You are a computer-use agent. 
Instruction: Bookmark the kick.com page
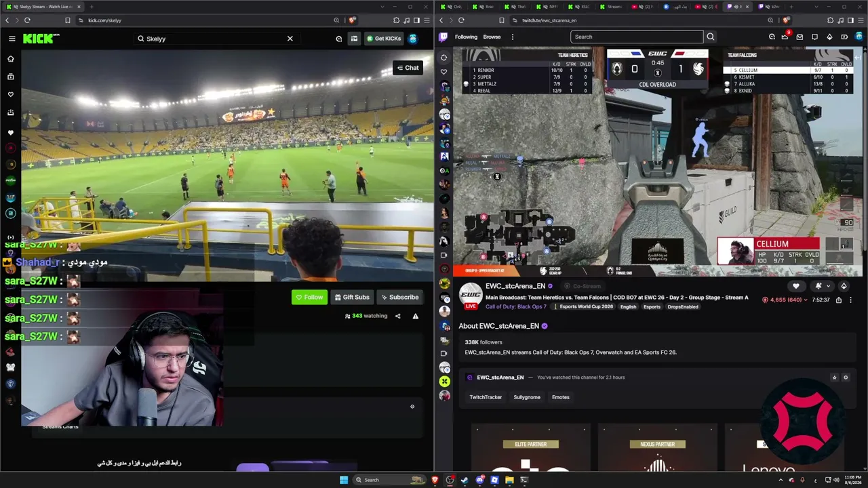coord(68,20)
